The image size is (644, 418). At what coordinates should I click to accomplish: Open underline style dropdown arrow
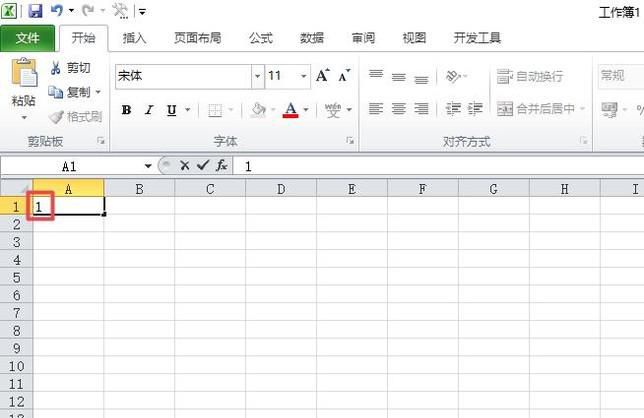tap(188, 110)
